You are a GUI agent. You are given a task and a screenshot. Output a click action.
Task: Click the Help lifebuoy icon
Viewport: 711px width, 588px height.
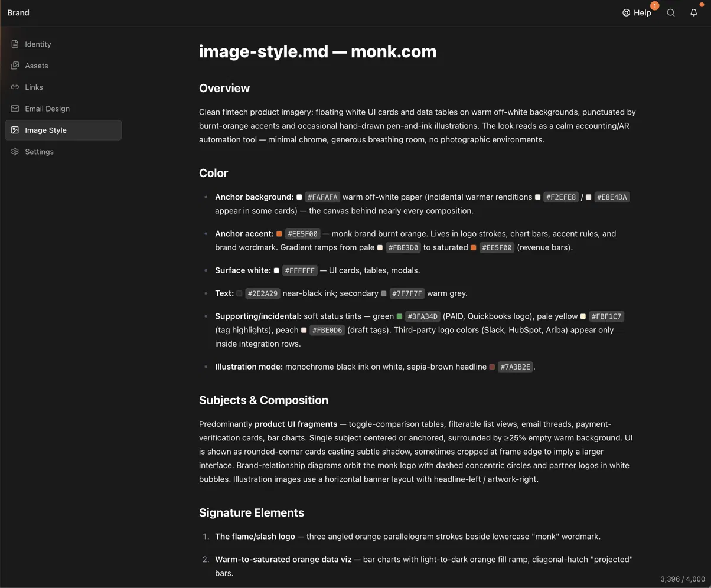click(x=627, y=13)
